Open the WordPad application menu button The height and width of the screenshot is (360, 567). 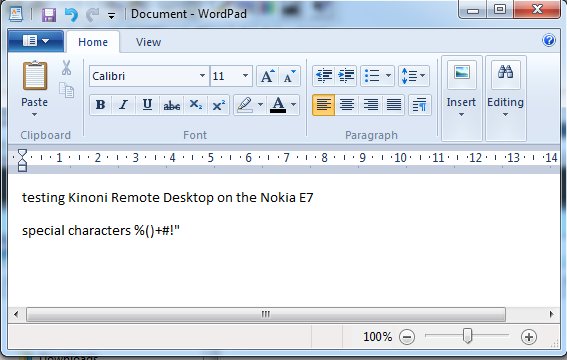click(x=36, y=41)
